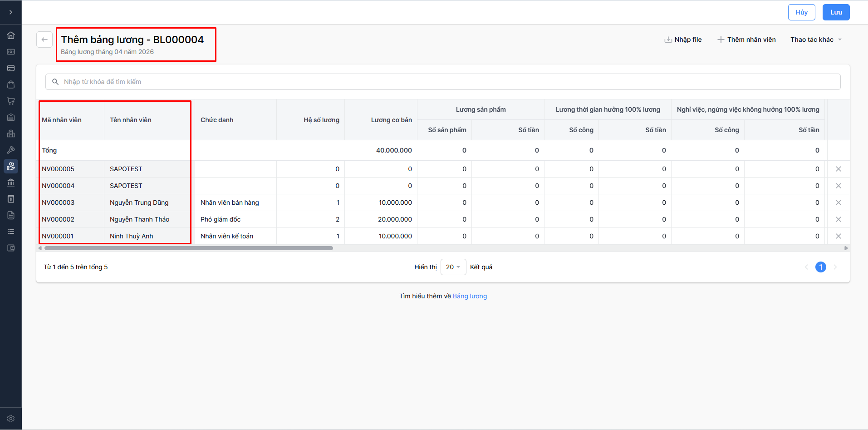Click Thêm nhân viên to add employee
The image size is (868, 430).
coord(746,40)
